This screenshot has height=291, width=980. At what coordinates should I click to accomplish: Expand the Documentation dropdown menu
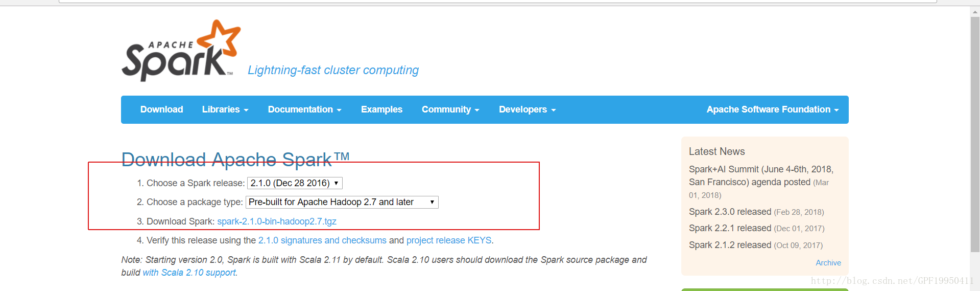pyautogui.click(x=304, y=109)
